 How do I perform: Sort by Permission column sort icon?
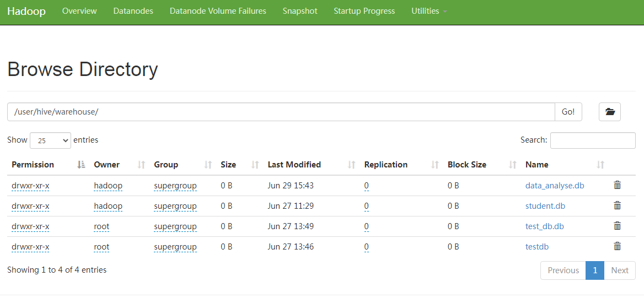click(81, 165)
